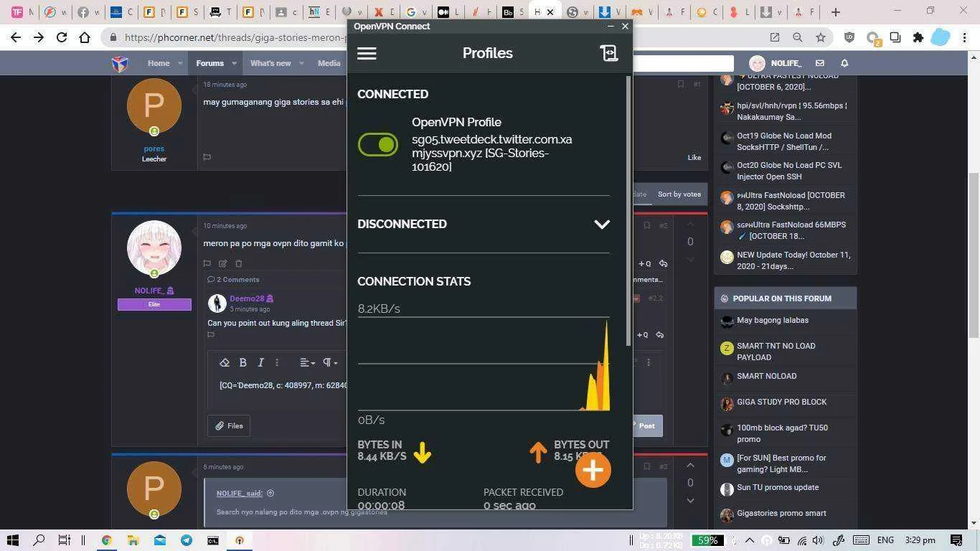Open the May bagong lalabas thread

(772, 320)
